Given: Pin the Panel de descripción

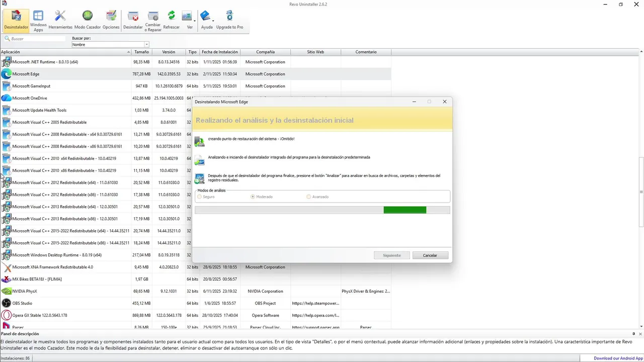Looking at the screenshot, I should (633, 334).
